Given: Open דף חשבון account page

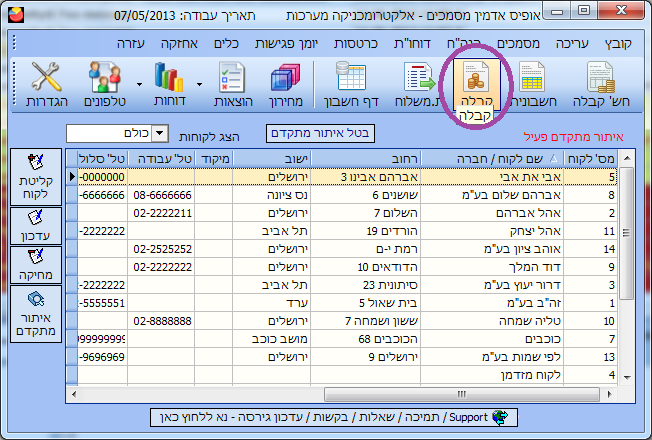Looking at the screenshot, I should pyautogui.click(x=351, y=84).
